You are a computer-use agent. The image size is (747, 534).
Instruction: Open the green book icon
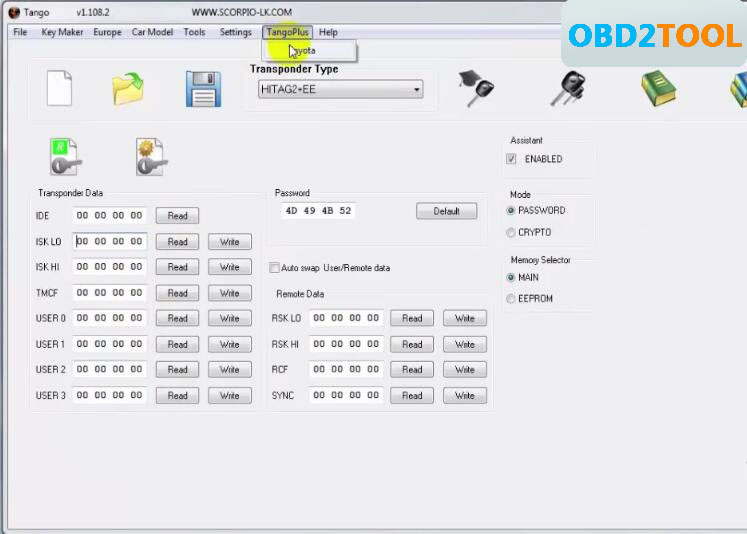[x=658, y=88]
